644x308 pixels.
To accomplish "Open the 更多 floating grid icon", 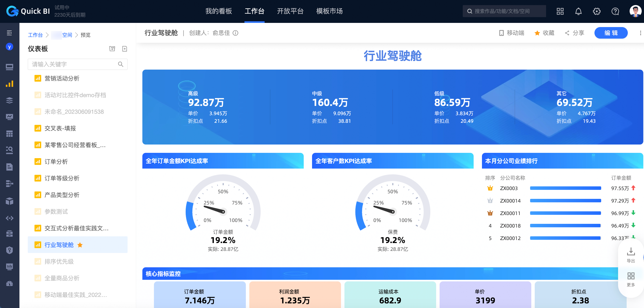I will coord(631,276).
